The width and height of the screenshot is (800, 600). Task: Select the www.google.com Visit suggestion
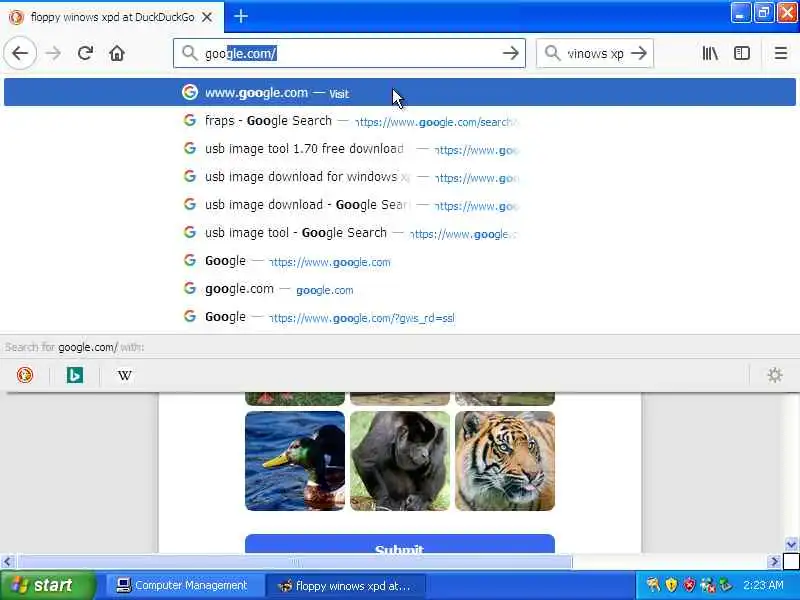(399, 92)
